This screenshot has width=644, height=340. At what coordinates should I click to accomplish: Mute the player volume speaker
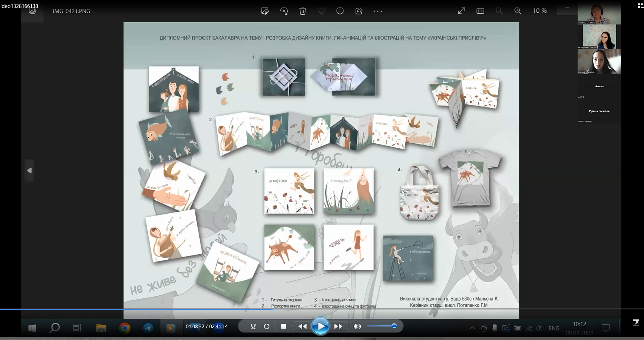pyautogui.click(x=357, y=327)
